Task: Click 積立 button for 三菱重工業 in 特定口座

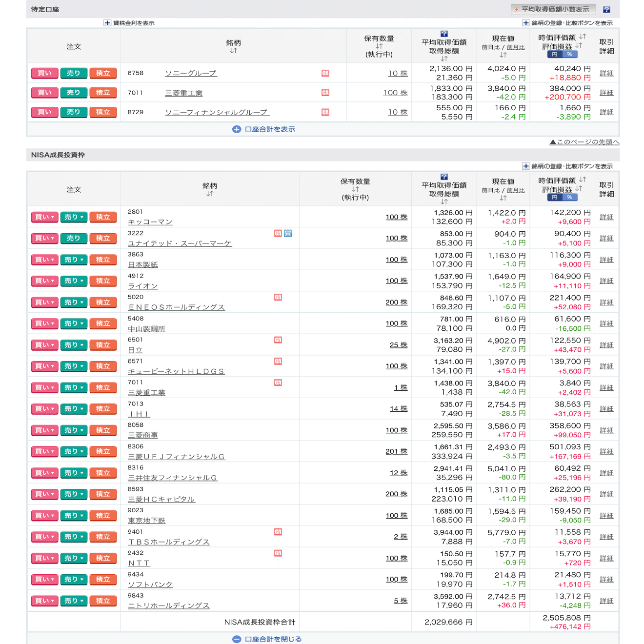Action: tap(103, 93)
